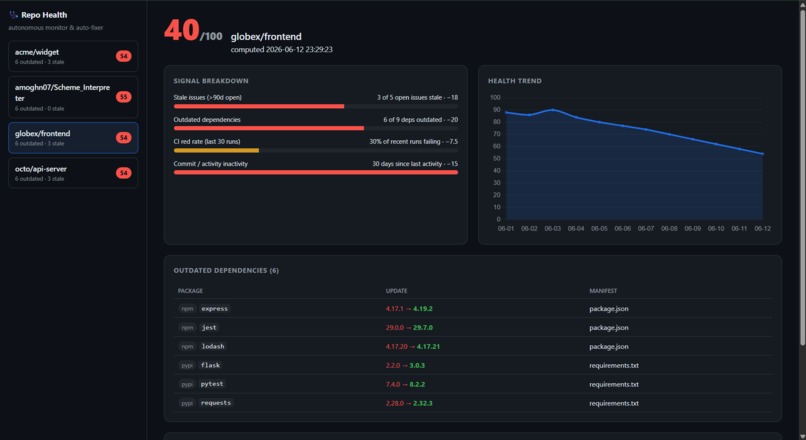Open the amoghn07/Scheme_Interpreter repository card

pyautogui.click(x=73, y=97)
